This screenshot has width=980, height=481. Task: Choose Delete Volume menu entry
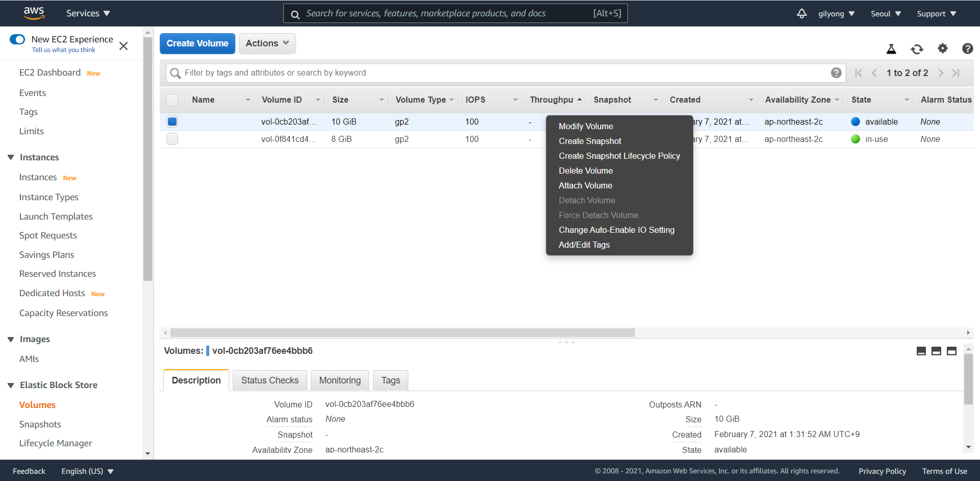click(x=585, y=171)
